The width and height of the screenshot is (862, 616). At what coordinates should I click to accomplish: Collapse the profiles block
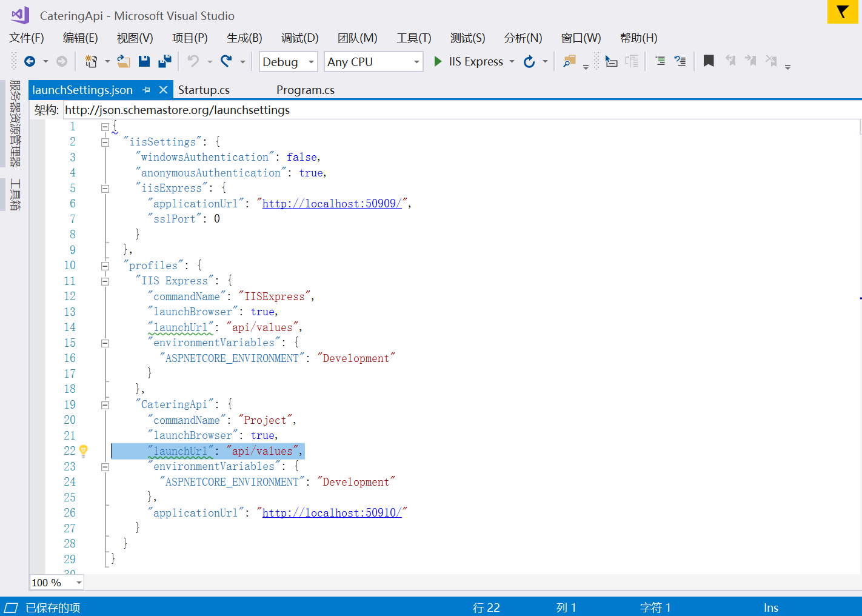tap(105, 266)
